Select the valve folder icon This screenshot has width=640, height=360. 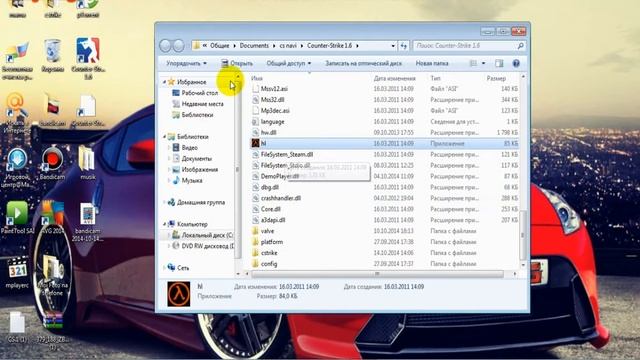(x=255, y=231)
